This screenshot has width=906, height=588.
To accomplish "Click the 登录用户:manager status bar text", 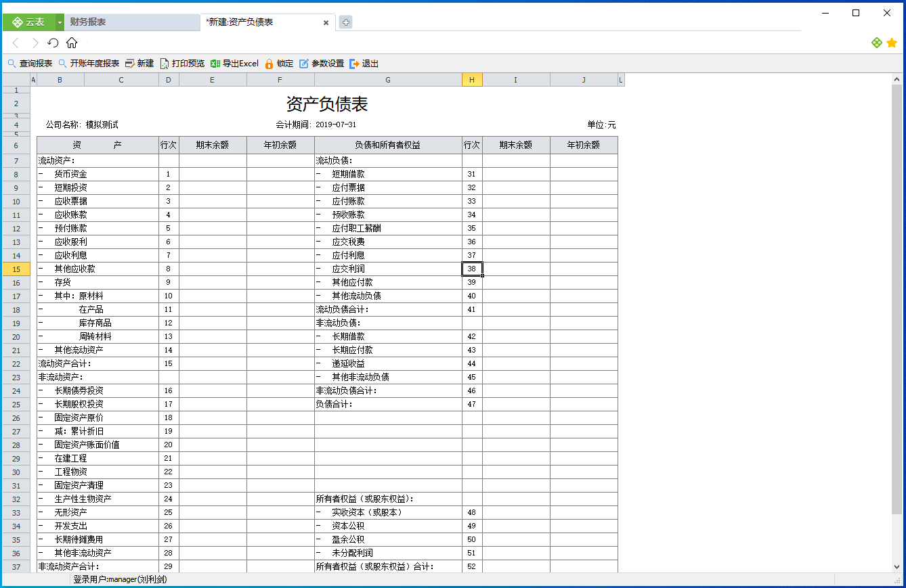I will click(x=120, y=580).
